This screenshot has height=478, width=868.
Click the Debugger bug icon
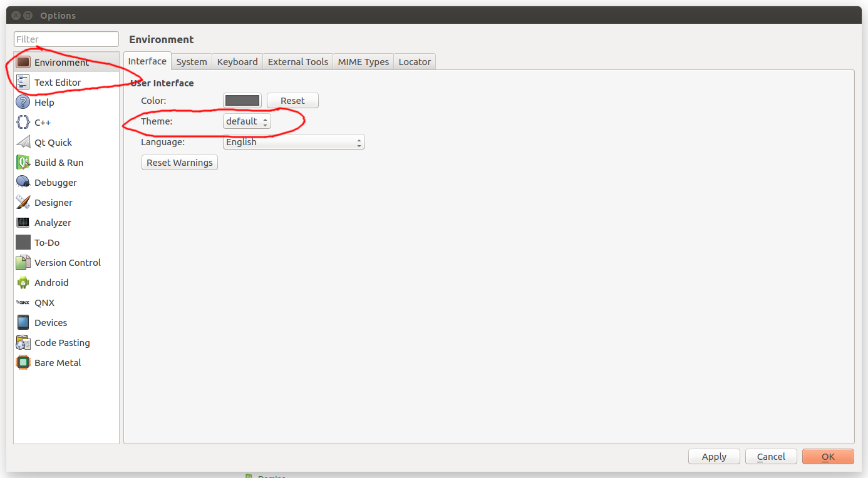pos(23,183)
